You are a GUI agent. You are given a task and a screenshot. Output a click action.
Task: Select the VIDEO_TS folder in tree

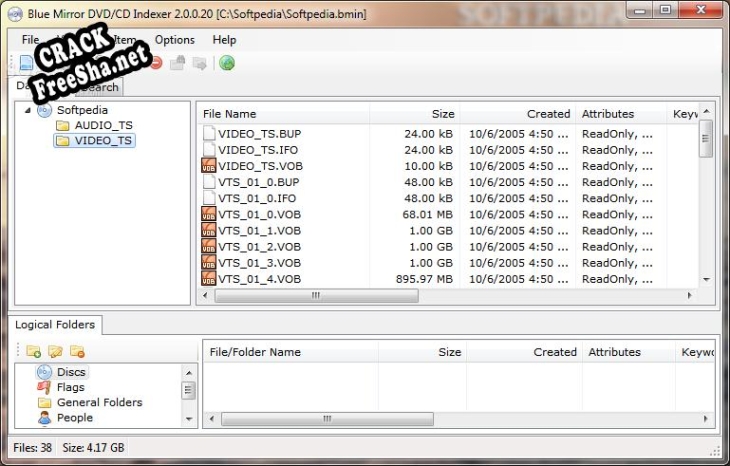click(x=103, y=141)
